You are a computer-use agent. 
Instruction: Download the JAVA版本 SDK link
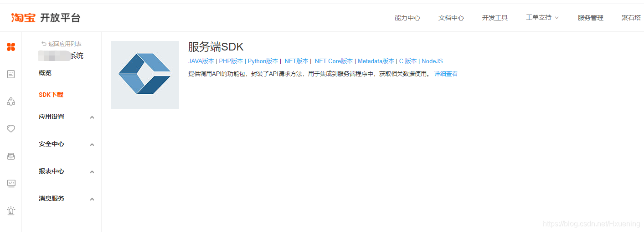(x=201, y=61)
